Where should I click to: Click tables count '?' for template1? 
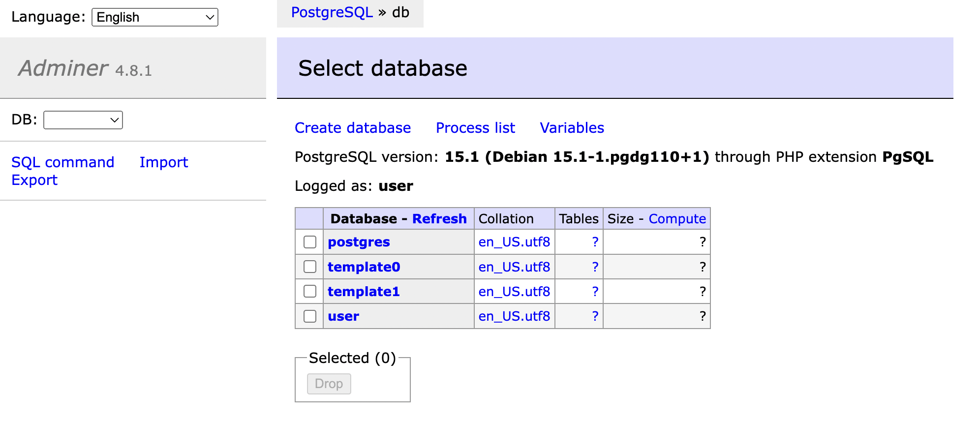[x=595, y=291]
